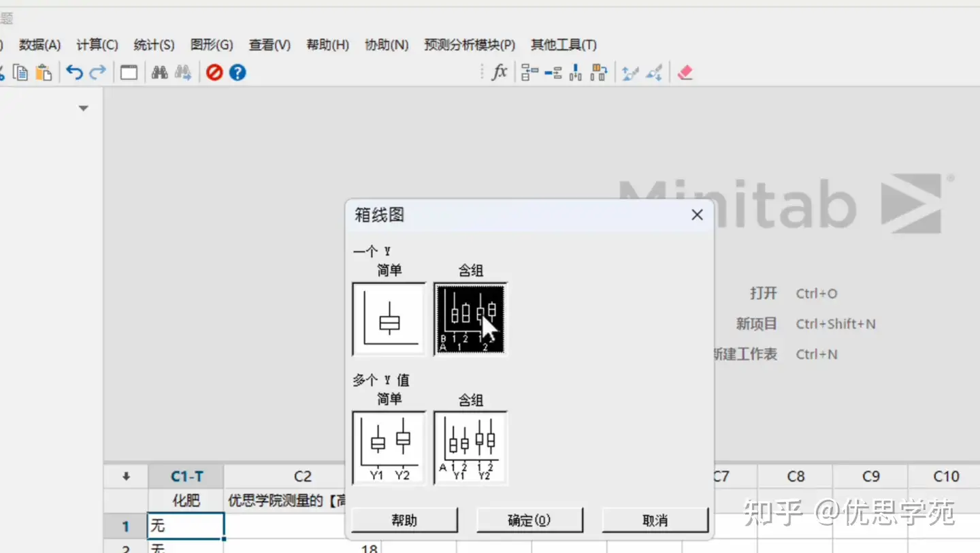Select the simple single-Y boxplot thumbnail
The width and height of the screenshot is (980, 553).
click(x=388, y=318)
